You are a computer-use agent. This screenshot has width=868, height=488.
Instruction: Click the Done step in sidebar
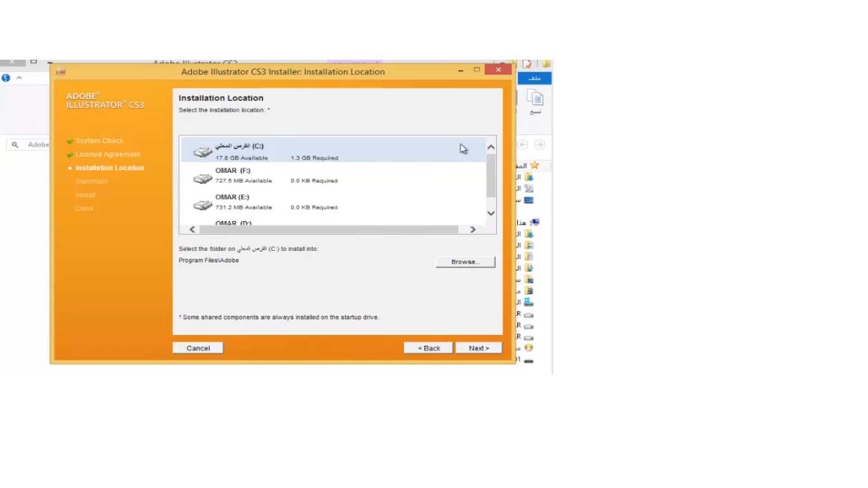(x=85, y=208)
